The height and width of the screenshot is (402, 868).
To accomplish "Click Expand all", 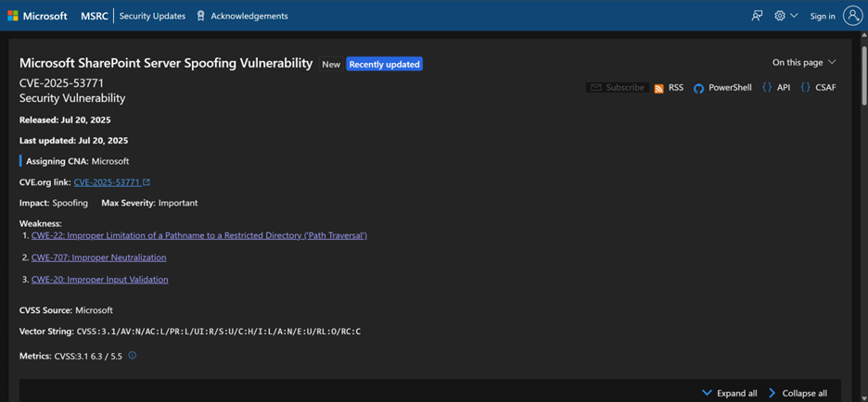I will click(x=730, y=393).
